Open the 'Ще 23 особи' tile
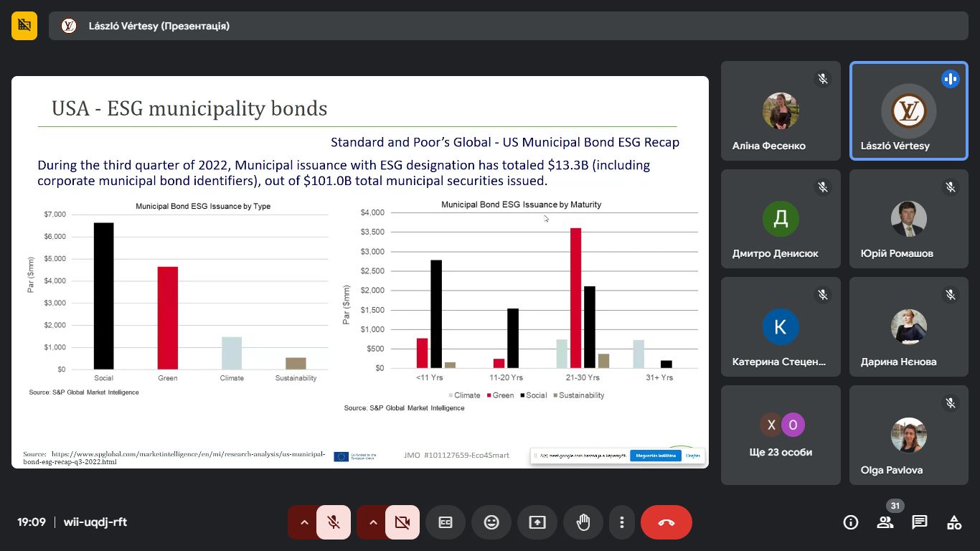980x551 pixels. [781, 435]
